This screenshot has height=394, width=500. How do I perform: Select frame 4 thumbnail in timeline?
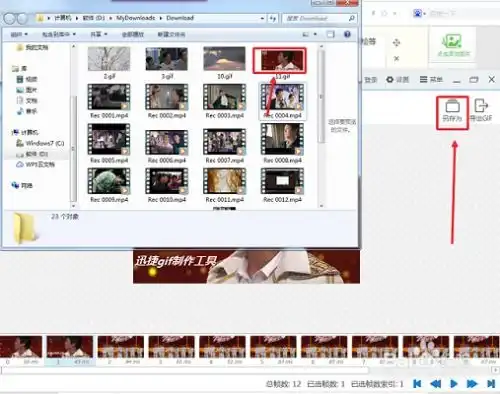222,347
